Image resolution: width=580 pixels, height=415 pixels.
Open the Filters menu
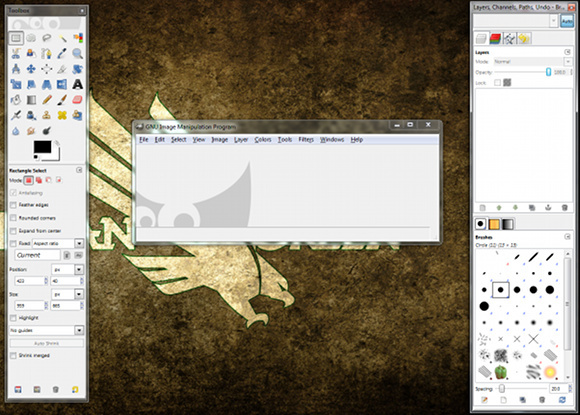pos(306,139)
